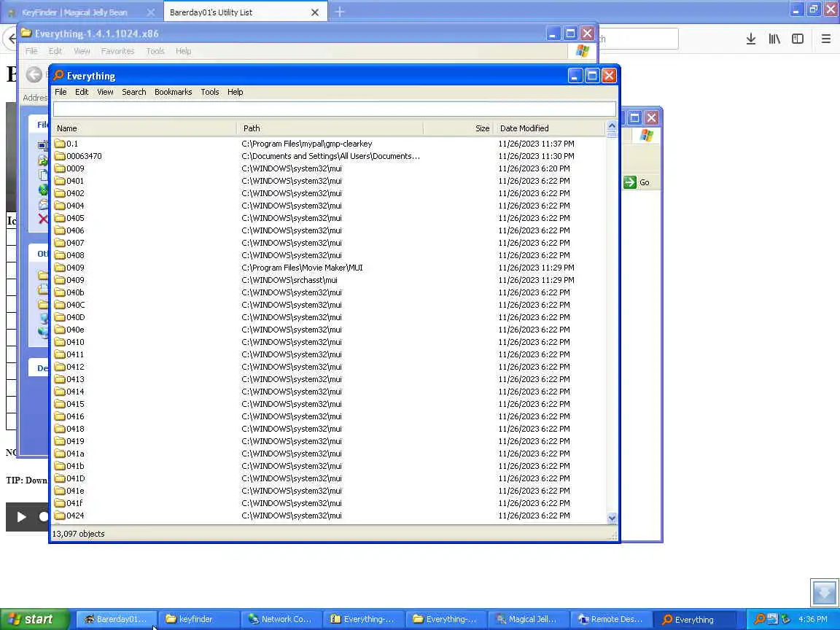The width and height of the screenshot is (840, 630).
Task: Switch to keyfinder taskbar button
Action: pyautogui.click(x=199, y=619)
